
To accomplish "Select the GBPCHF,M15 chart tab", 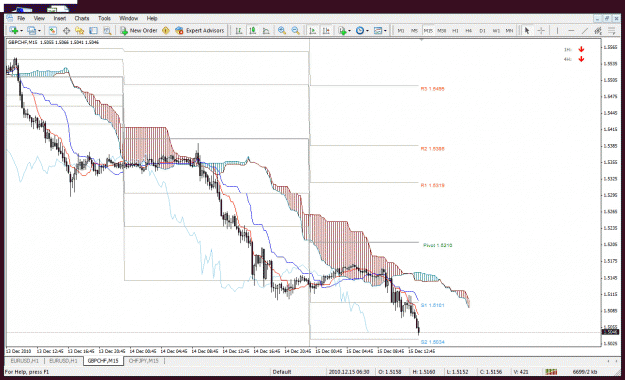I will (x=103, y=361).
